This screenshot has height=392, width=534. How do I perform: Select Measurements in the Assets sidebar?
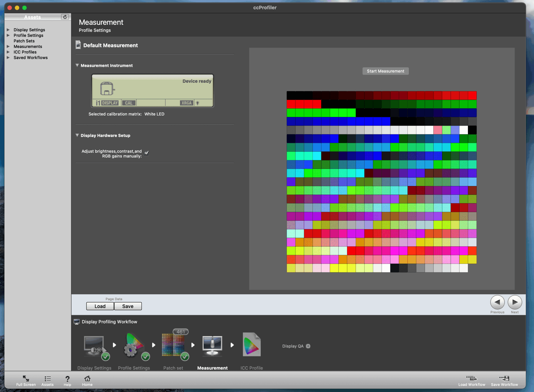[x=28, y=46]
